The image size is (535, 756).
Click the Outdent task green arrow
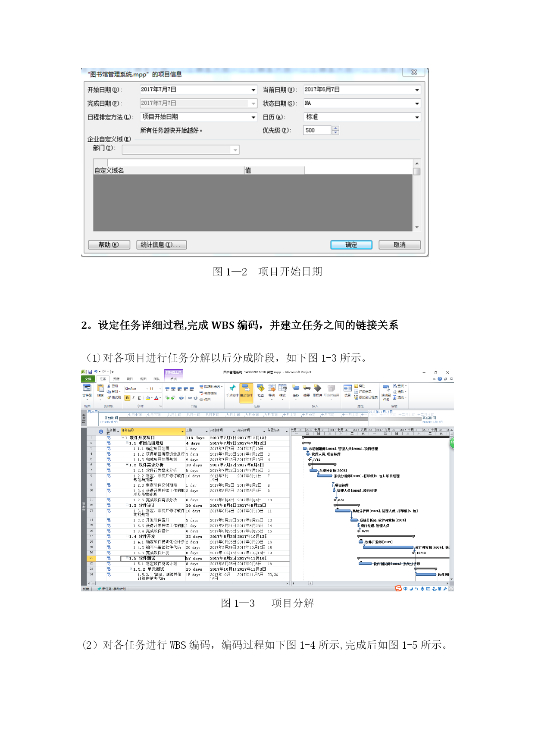167,398
